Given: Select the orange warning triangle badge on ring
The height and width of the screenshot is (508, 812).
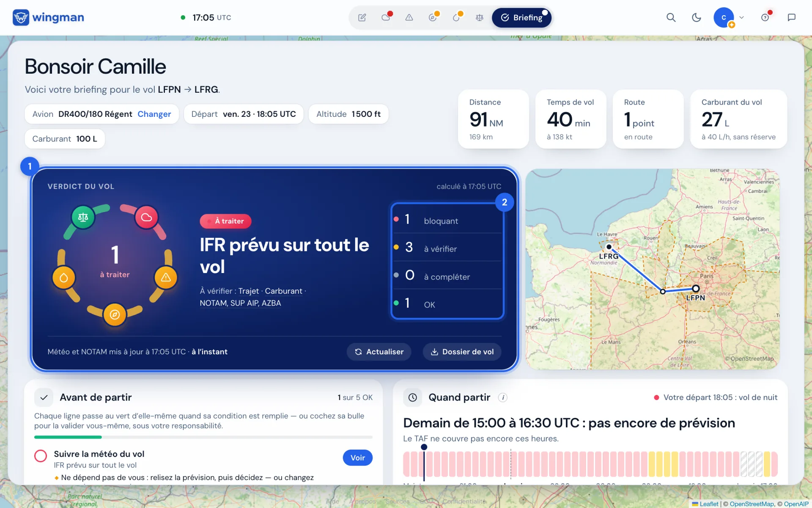Looking at the screenshot, I should click(166, 278).
